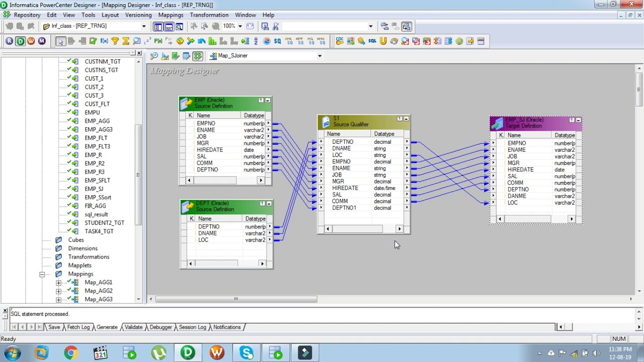Select the XML SQ transformation icon
The height and width of the screenshot is (362, 644).
(289, 41)
